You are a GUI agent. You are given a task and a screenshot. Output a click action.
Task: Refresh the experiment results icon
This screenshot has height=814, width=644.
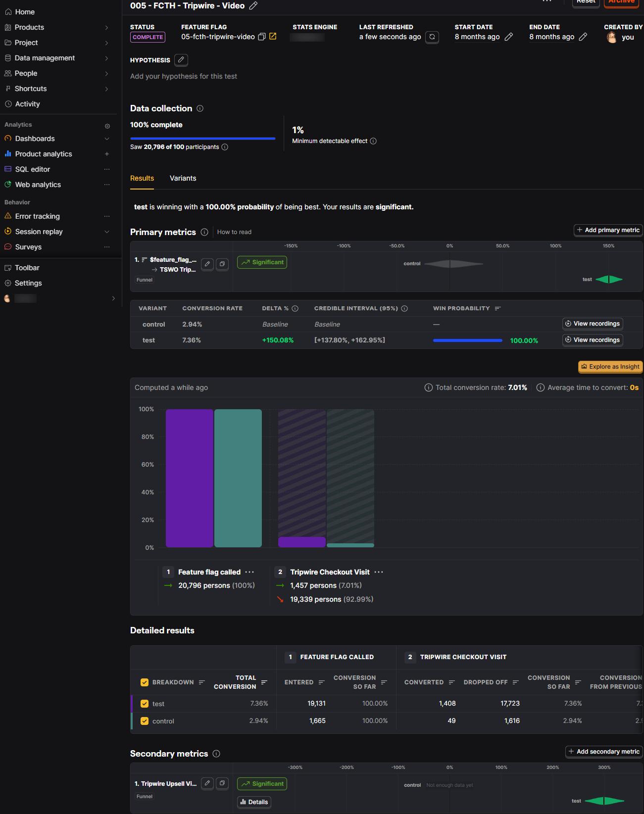tap(432, 37)
